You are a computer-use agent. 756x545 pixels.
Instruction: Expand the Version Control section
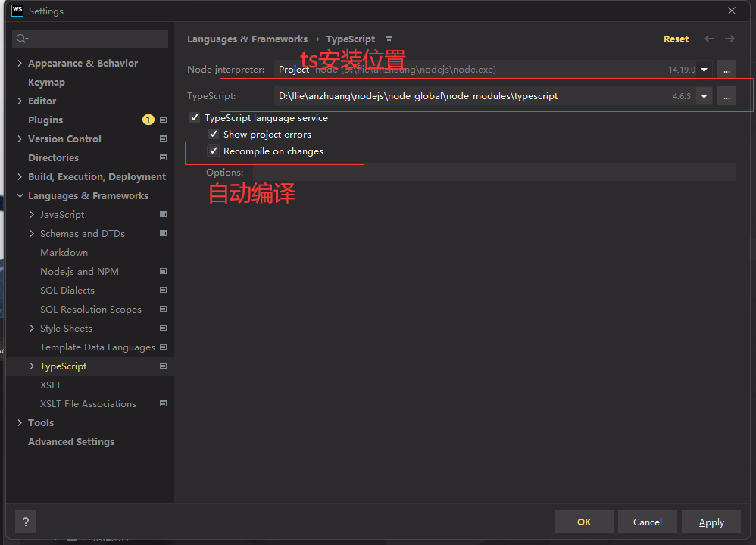[20, 139]
